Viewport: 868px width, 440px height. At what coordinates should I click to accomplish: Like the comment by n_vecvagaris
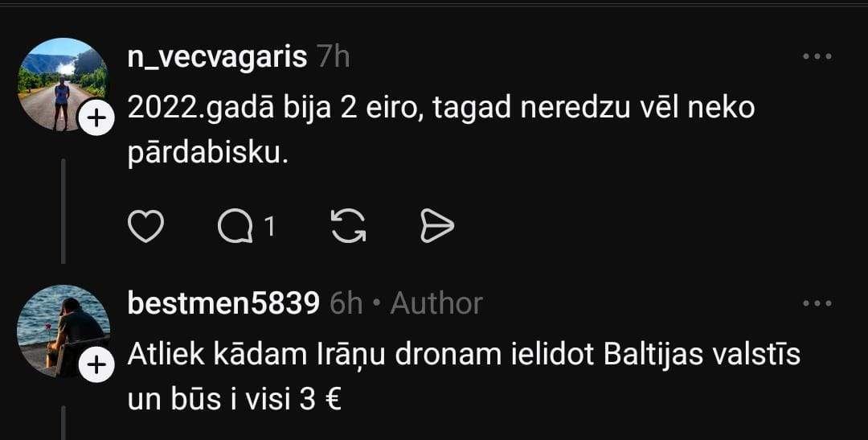tap(145, 226)
